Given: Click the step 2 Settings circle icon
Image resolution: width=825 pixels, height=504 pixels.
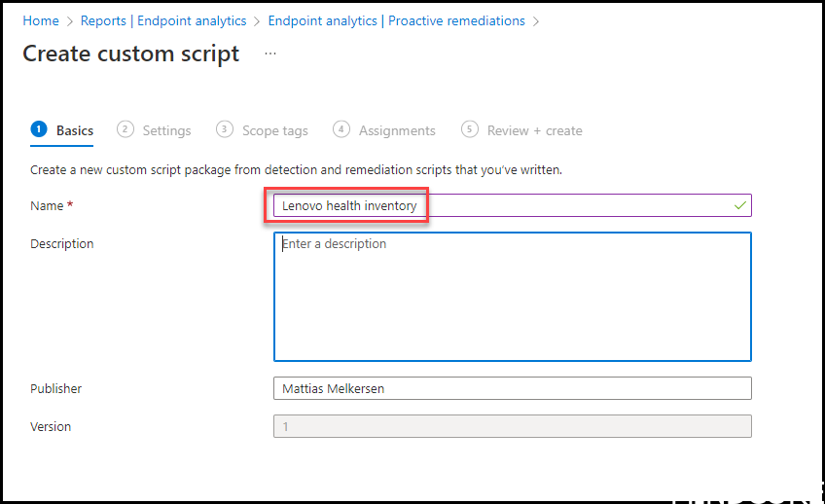Looking at the screenshot, I should click(126, 129).
